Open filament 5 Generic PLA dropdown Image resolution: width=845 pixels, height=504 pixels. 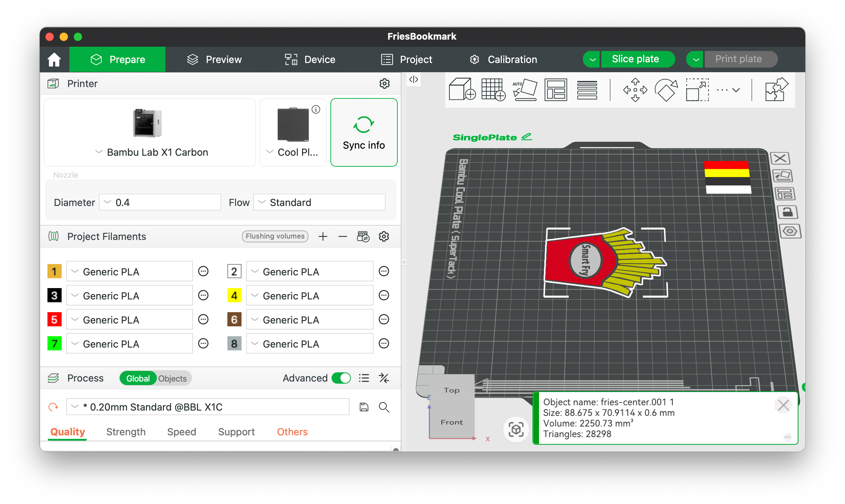tap(129, 320)
